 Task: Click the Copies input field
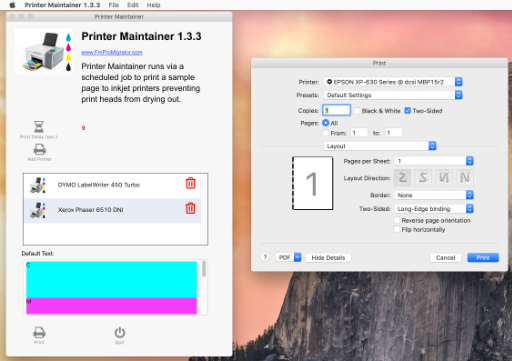tap(336, 110)
